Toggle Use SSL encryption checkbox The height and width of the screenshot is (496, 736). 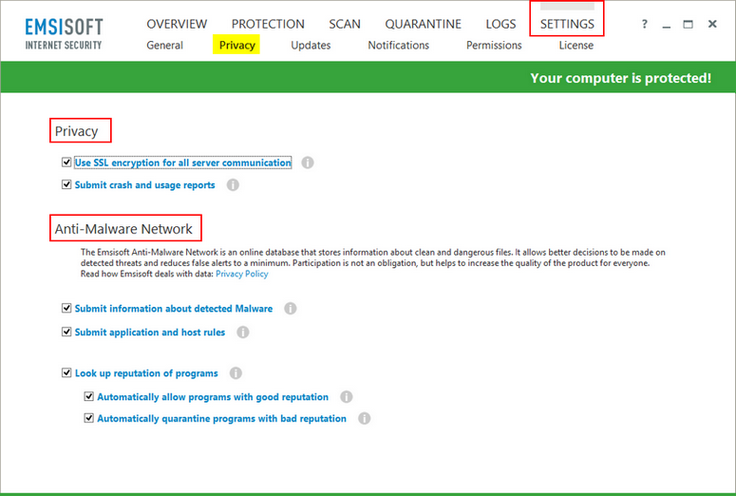67,162
